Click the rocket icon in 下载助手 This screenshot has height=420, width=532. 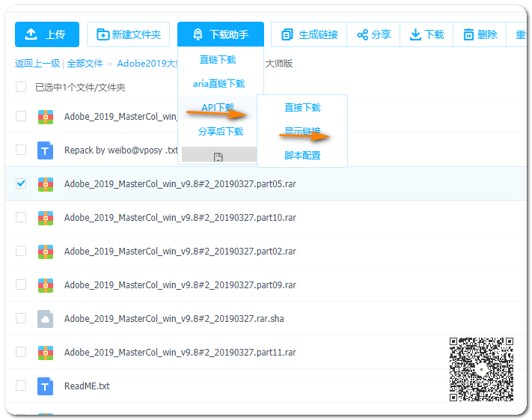198,34
